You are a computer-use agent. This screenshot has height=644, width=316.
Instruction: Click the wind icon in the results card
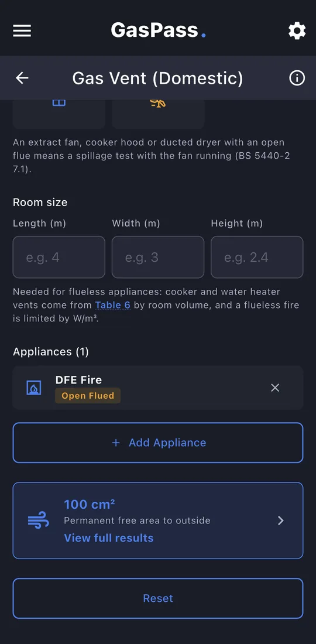39,521
